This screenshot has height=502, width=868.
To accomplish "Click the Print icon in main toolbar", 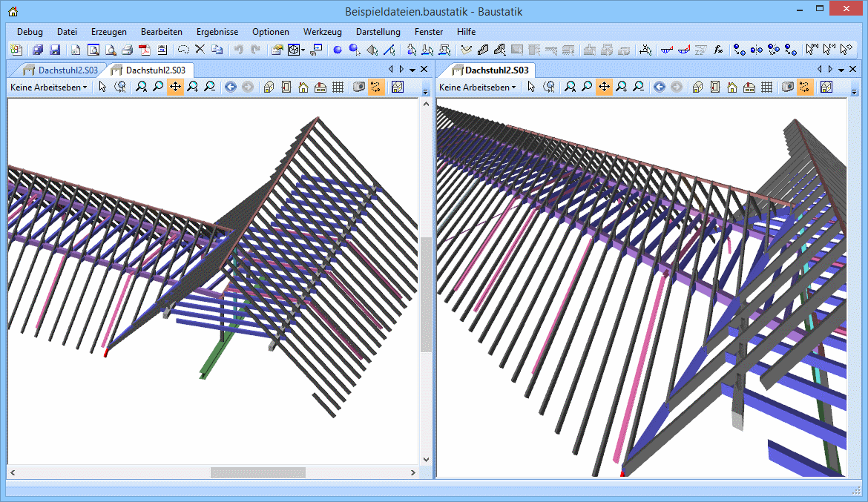I will click(x=127, y=50).
